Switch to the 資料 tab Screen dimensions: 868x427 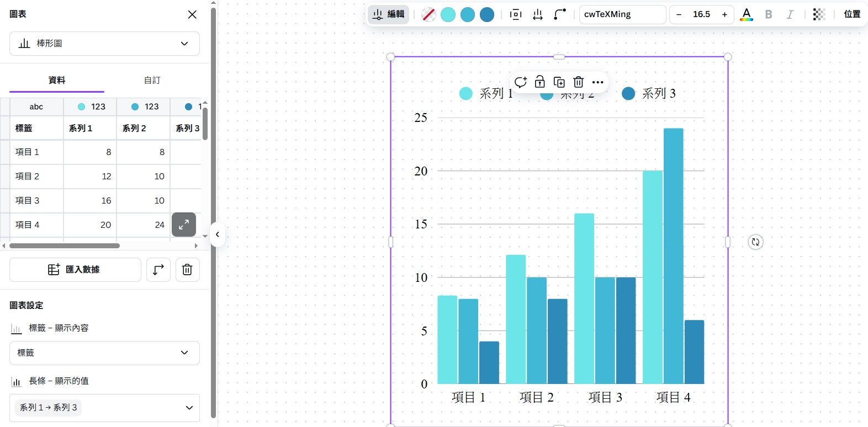point(57,81)
